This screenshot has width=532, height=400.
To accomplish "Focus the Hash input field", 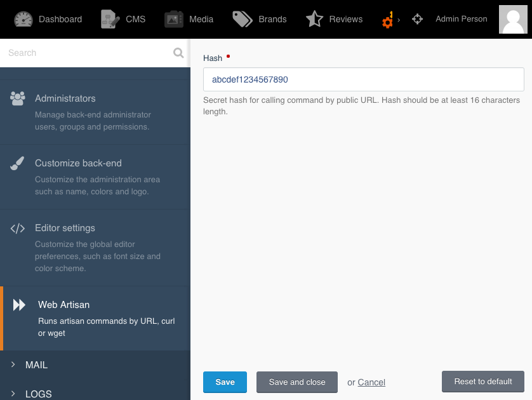I will pyautogui.click(x=363, y=79).
